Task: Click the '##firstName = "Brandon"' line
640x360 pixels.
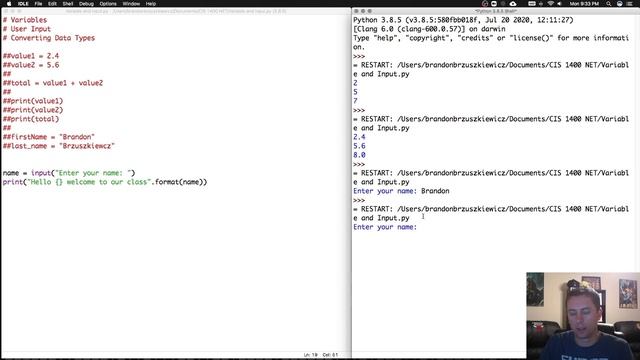Action: [49, 137]
